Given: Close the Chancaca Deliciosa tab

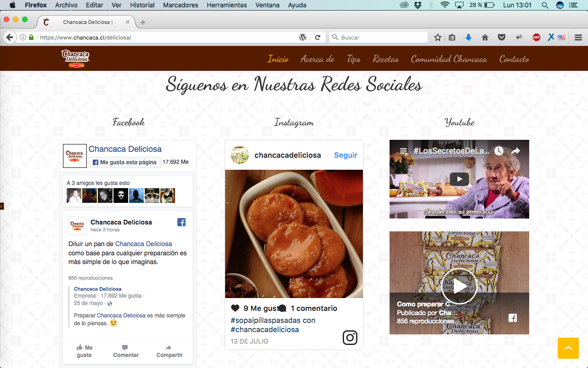Looking at the screenshot, I should tap(128, 22).
